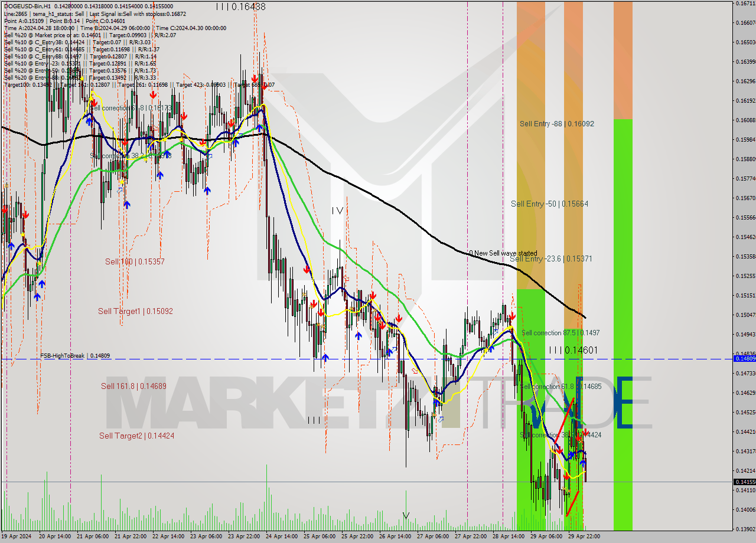This screenshot has height=543, width=756.
Task: Click the '22 Apr 14:00' time axis label
Action: pos(168,537)
